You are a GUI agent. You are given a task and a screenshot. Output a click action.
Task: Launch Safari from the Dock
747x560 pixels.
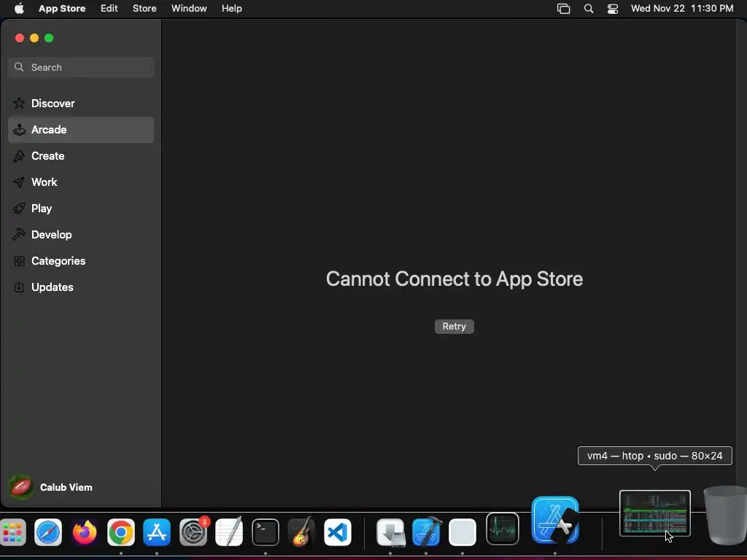[48, 532]
